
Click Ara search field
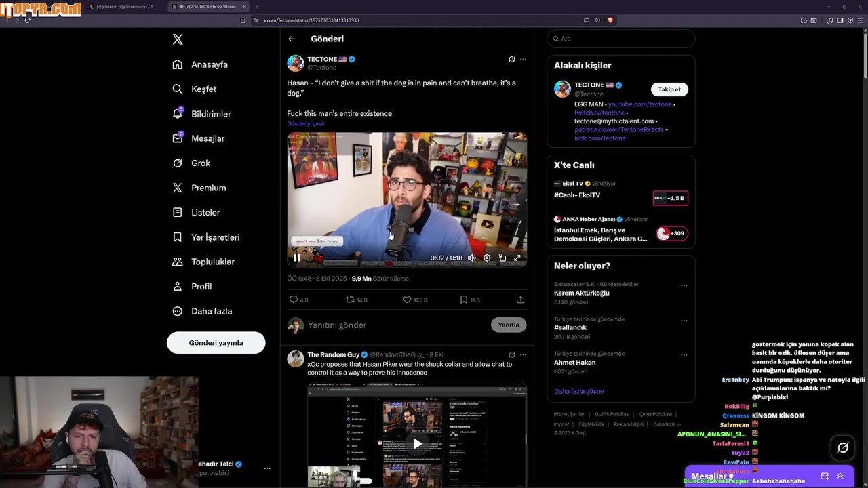point(621,39)
